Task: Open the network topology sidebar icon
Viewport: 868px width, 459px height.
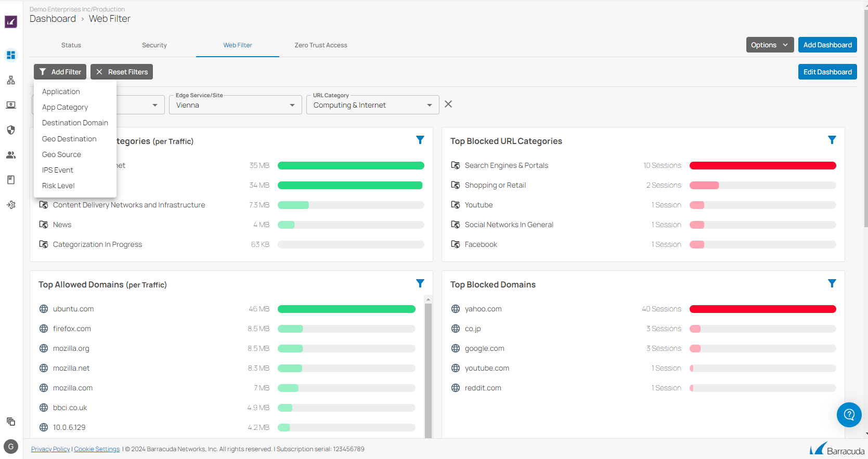Action: [11, 80]
